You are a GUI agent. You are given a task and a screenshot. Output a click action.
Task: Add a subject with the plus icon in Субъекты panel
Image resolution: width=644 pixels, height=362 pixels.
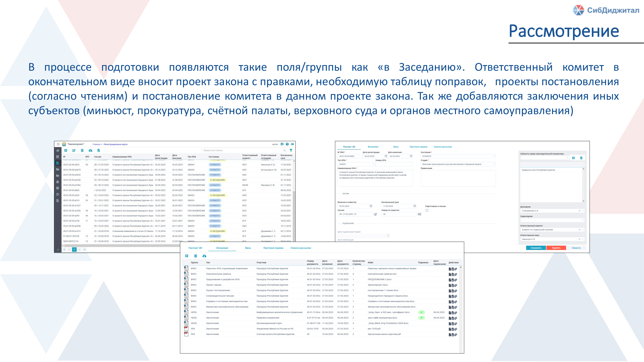click(x=573, y=158)
